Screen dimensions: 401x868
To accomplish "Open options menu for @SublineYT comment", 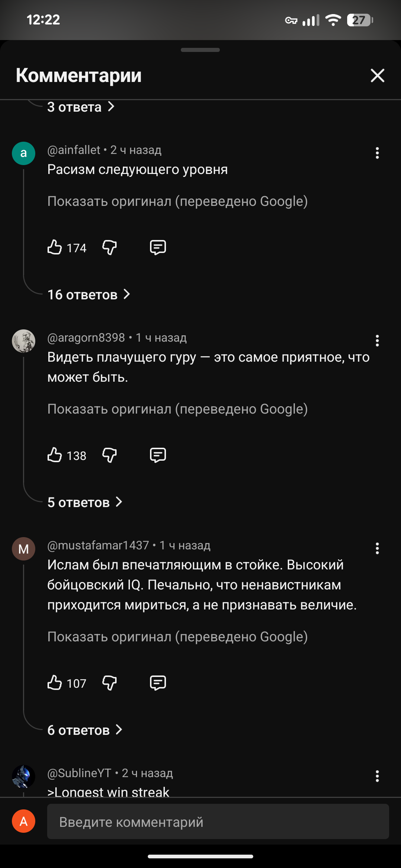I will coord(377,776).
